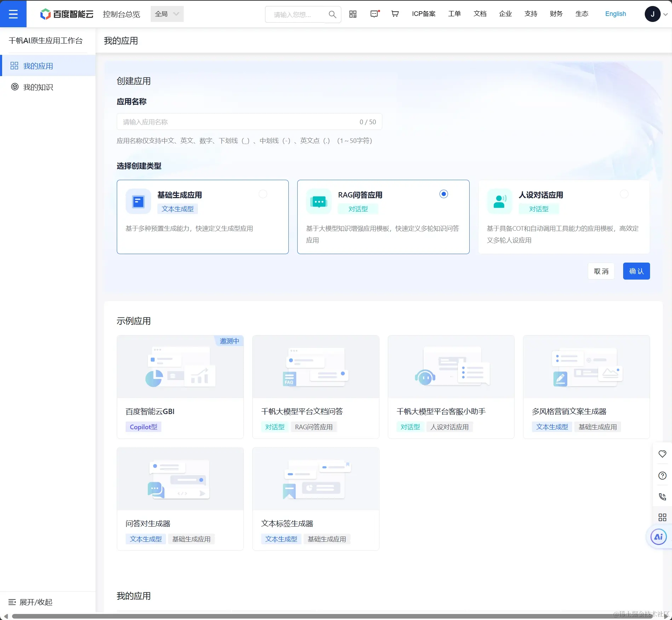Click the phone contact icon
This screenshot has height=620, width=672.
(x=662, y=496)
